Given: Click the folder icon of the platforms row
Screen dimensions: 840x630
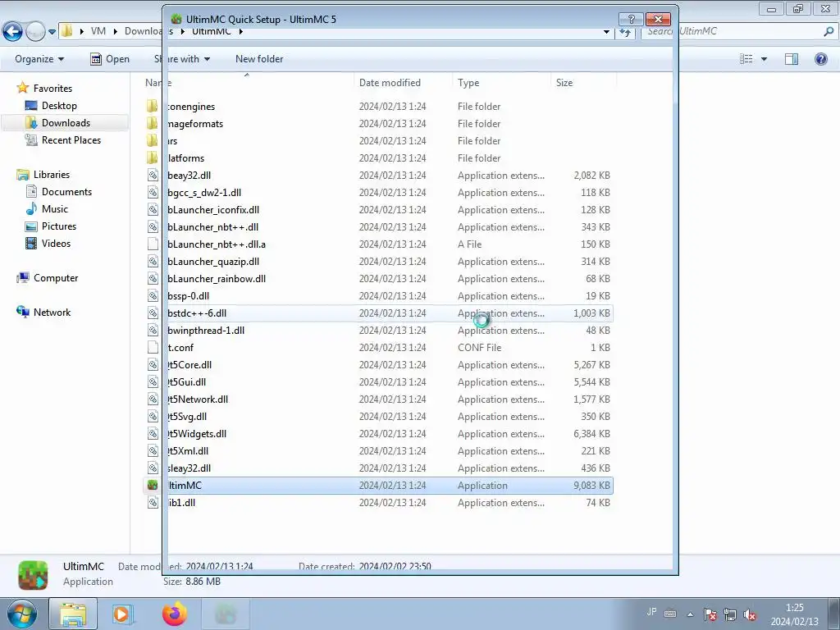Looking at the screenshot, I should point(153,158).
